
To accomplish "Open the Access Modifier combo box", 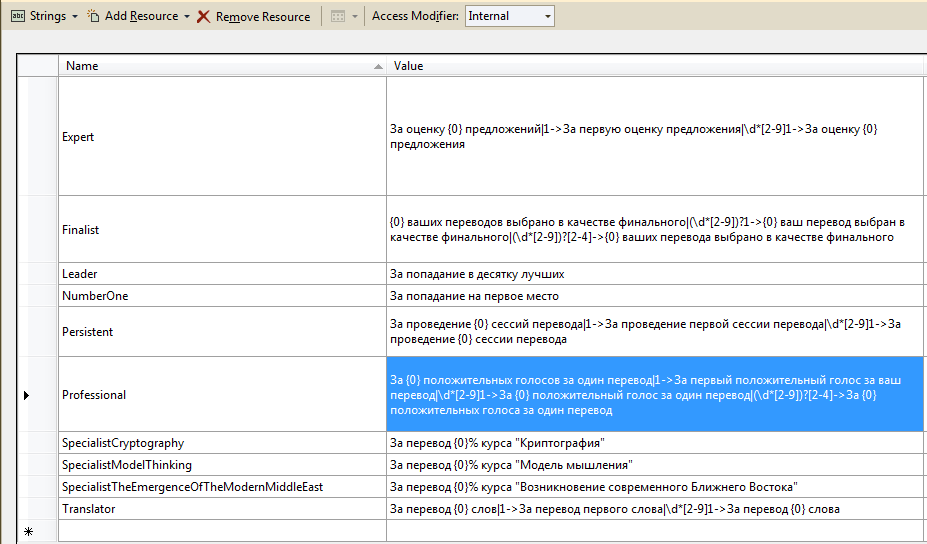I will (509, 16).
